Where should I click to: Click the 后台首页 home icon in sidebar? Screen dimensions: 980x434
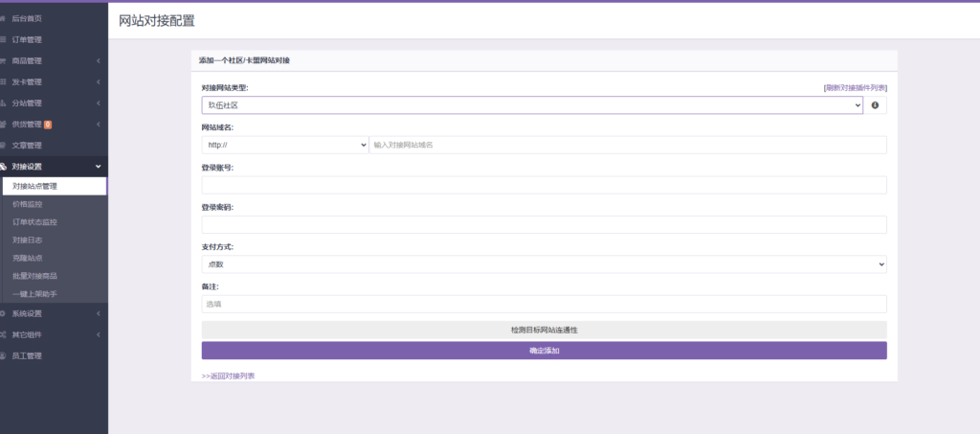coord(4,18)
